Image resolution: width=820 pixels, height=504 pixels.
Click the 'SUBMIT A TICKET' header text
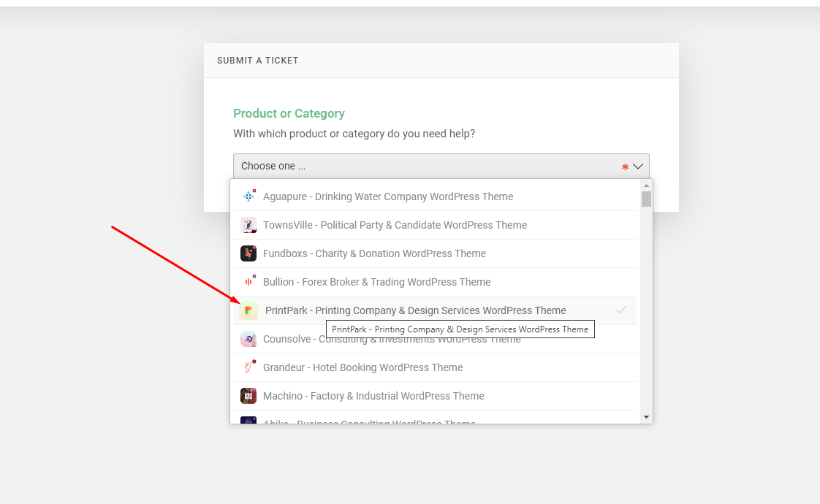(x=258, y=61)
